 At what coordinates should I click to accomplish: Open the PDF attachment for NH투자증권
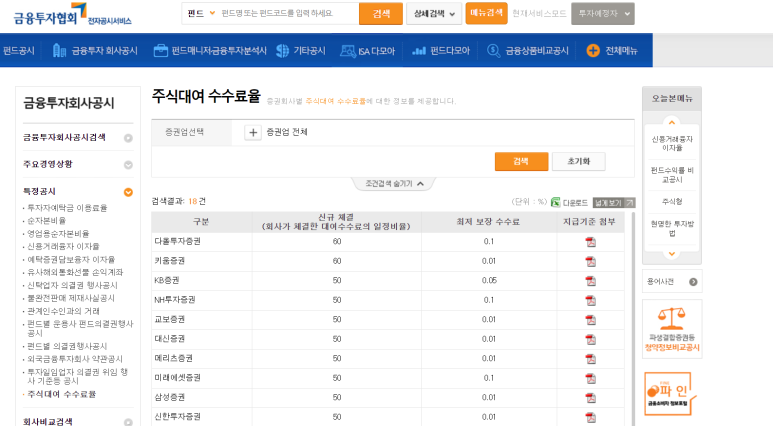tap(590, 300)
